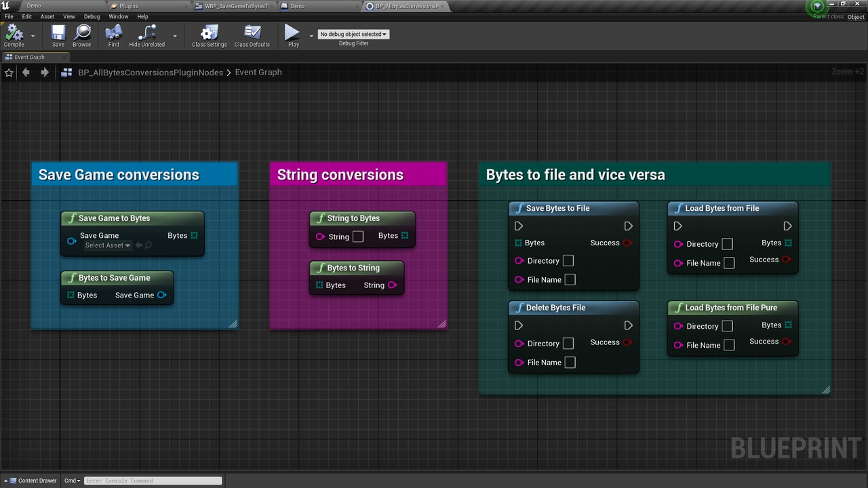
Task: Select the Save Game conversions comment box title
Action: point(119,175)
